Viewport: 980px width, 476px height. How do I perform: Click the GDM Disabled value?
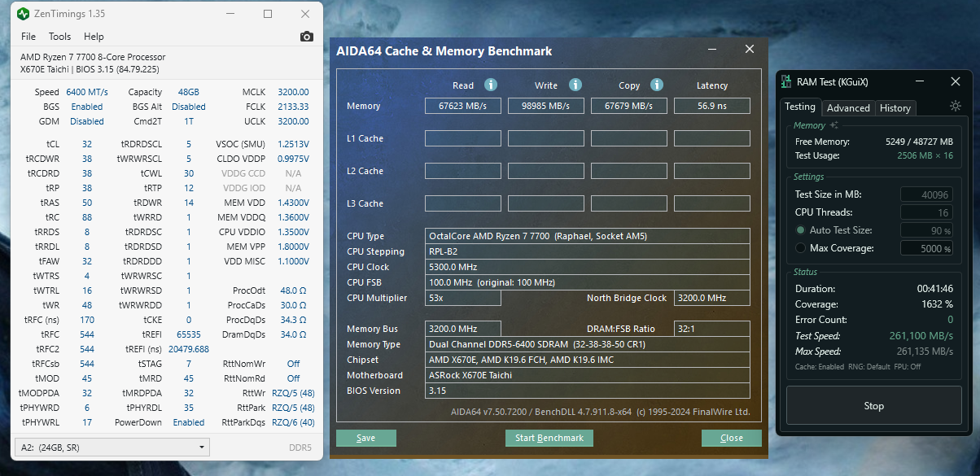tap(87, 121)
